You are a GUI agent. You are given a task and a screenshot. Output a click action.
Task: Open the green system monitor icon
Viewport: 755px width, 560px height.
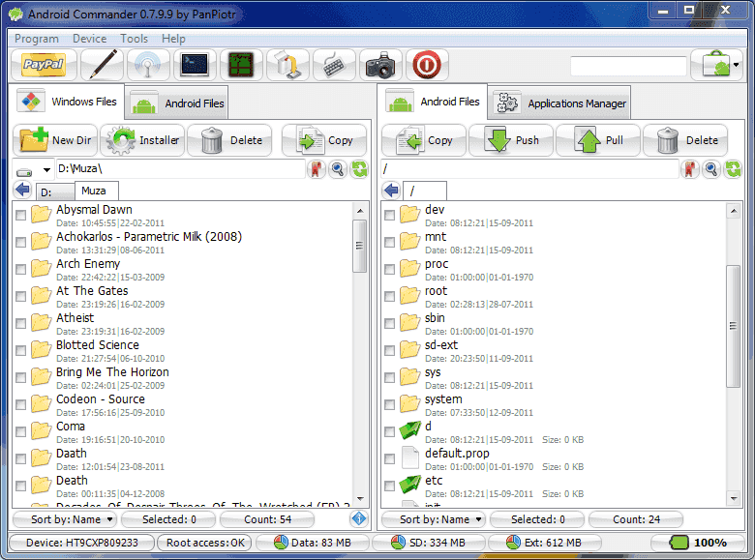[241, 65]
